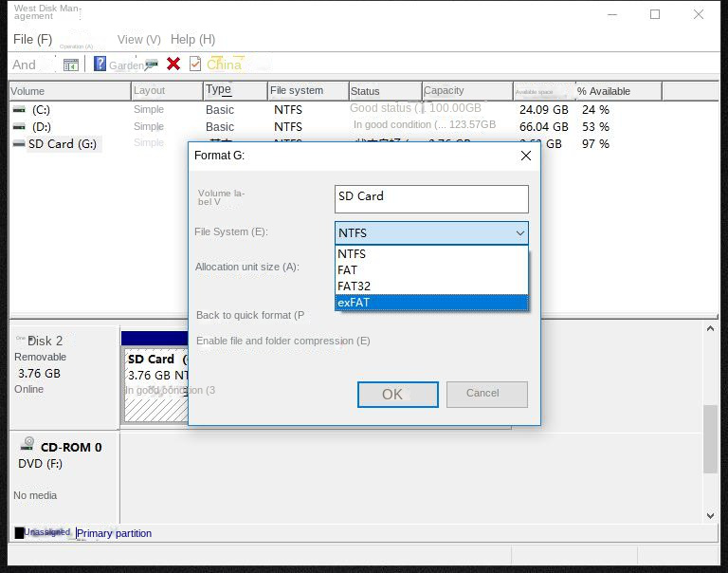Pick the FAT option in the dropdown list

pos(431,270)
